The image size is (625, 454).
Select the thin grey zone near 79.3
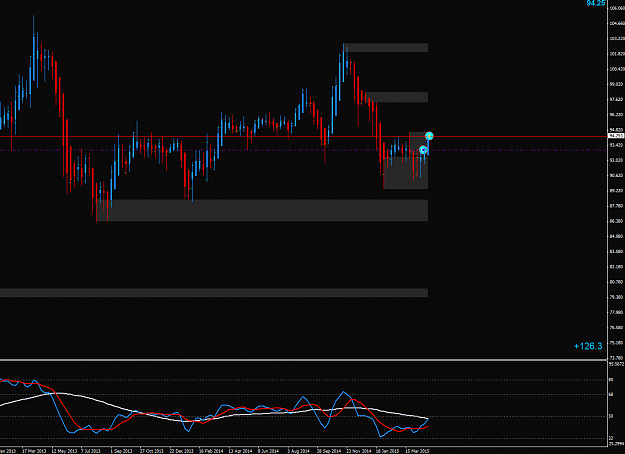click(214, 293)
